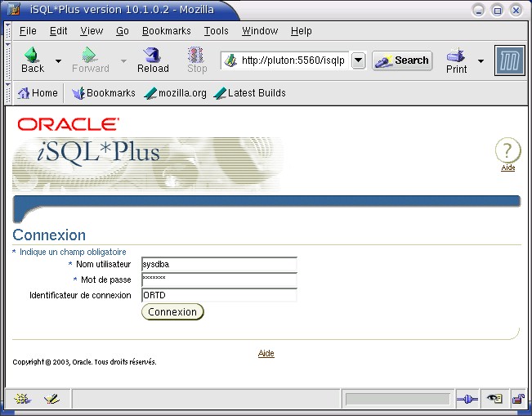Open the Tools menu

click(x=216, y=31)
